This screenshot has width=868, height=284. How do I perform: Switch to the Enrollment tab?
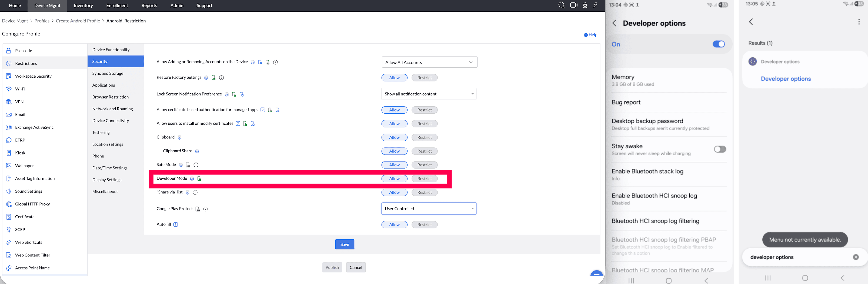pyautogui.click(x=117, y=6)
